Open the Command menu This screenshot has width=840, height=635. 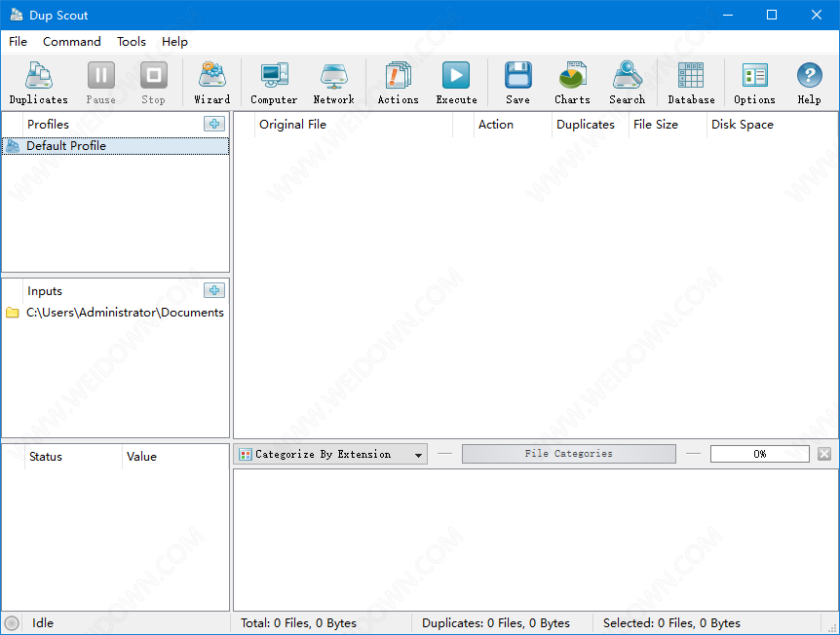coord(72,42)
